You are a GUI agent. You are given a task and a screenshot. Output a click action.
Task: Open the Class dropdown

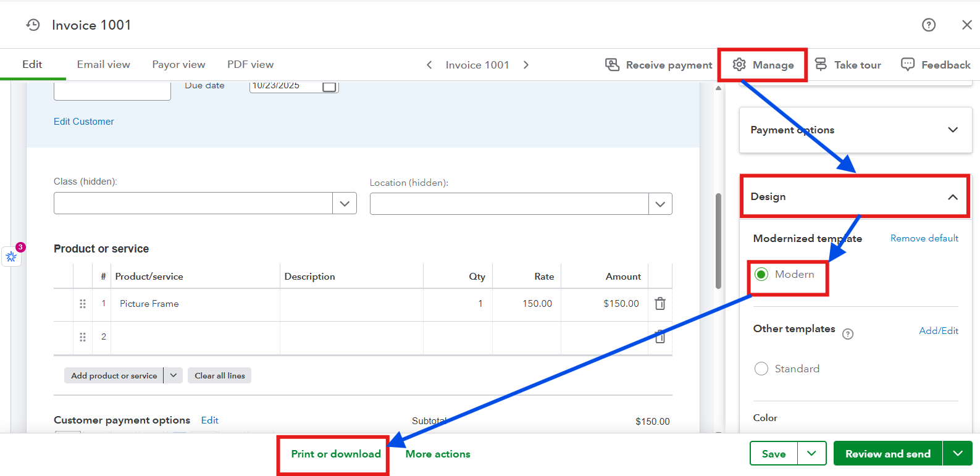[345, 204]
